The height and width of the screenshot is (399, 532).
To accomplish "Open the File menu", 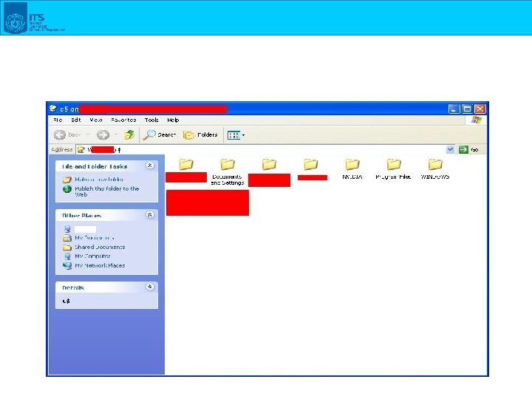I will (x=58, y=120).
